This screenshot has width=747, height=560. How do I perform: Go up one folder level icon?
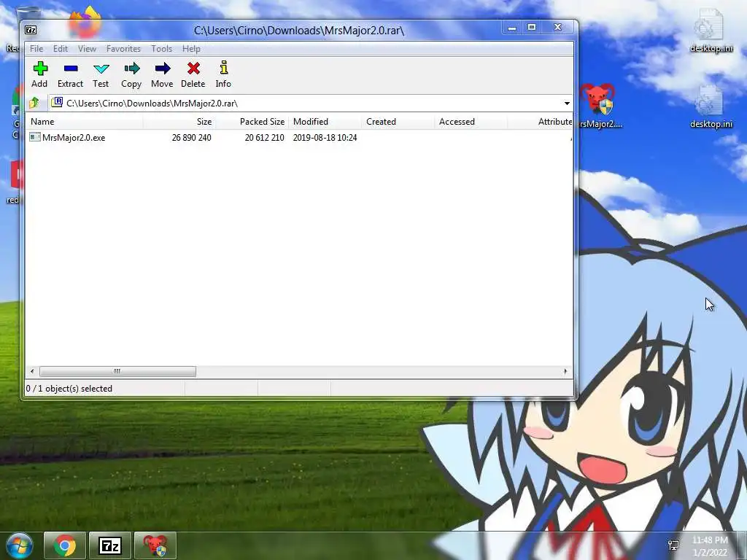(x=34, y=103)
